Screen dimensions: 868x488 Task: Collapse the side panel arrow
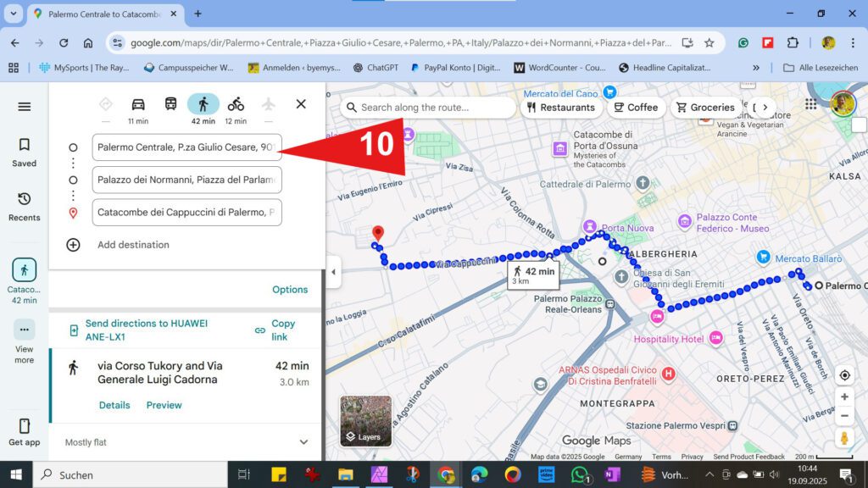[x=333, y=272]
